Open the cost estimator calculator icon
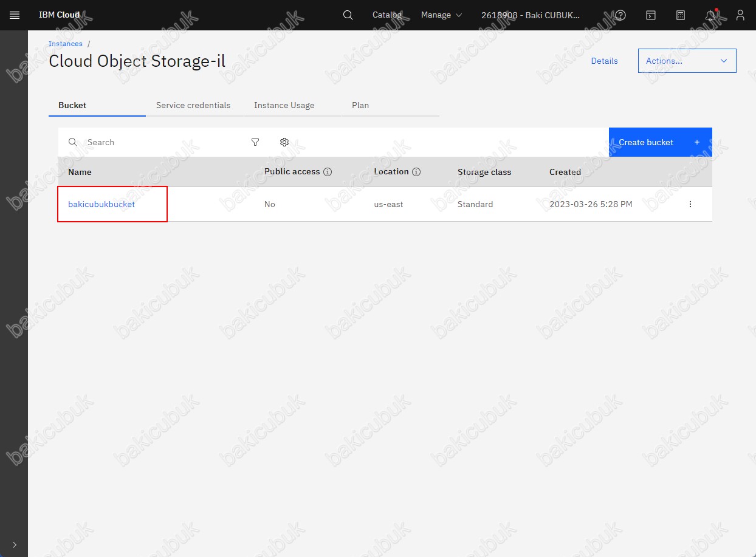This screenshot has height=557, width=756. [681, 15]
